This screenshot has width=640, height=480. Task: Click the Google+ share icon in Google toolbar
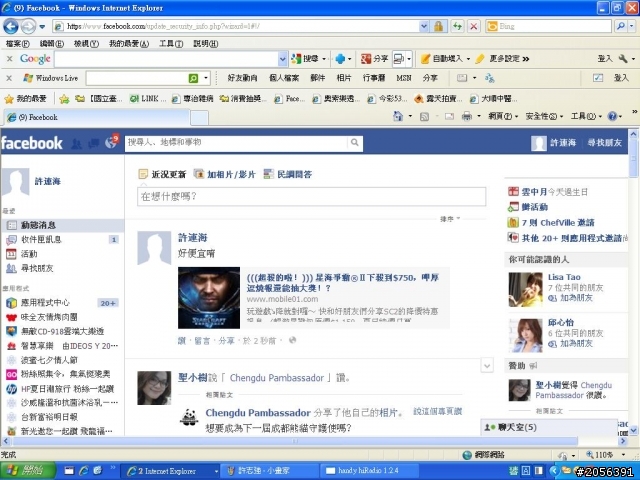tap(366, 59)
